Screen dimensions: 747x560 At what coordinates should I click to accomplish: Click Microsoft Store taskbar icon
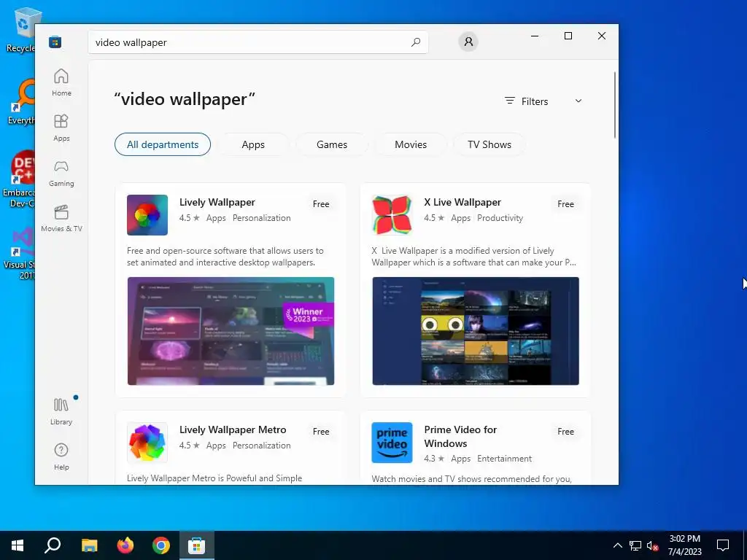(x=197, y=545)
